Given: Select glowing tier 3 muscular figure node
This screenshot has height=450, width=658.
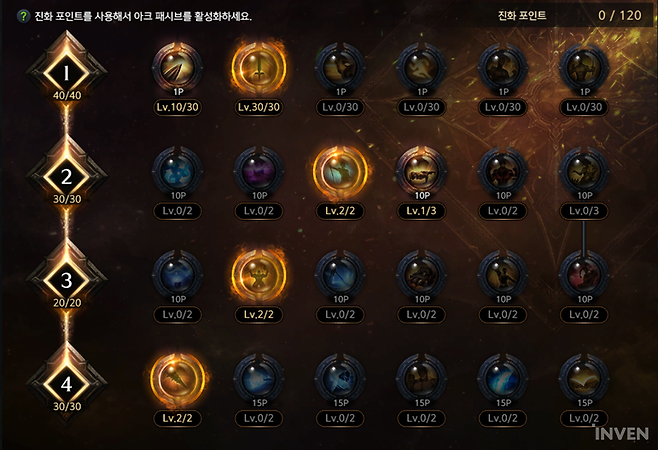Looking at the screenshot, I should tap(258, 275).
